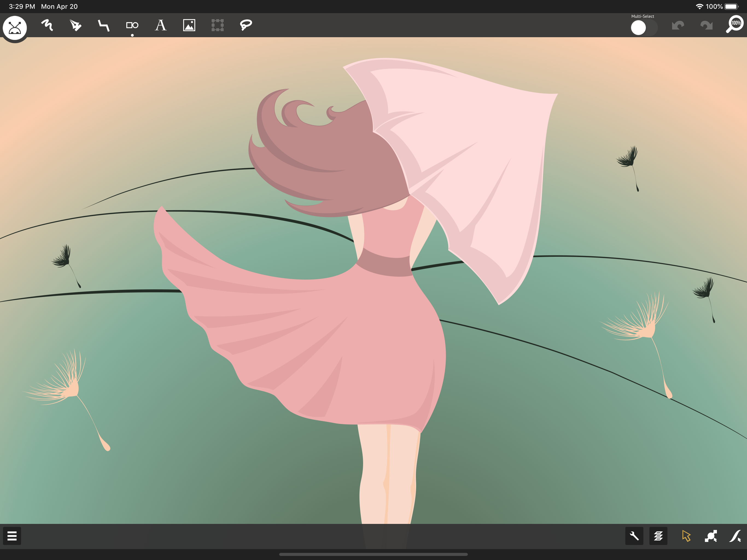Select the pink umbrella on canvas
The height and width of the screenshot is (560, 747).
[473, 162]
